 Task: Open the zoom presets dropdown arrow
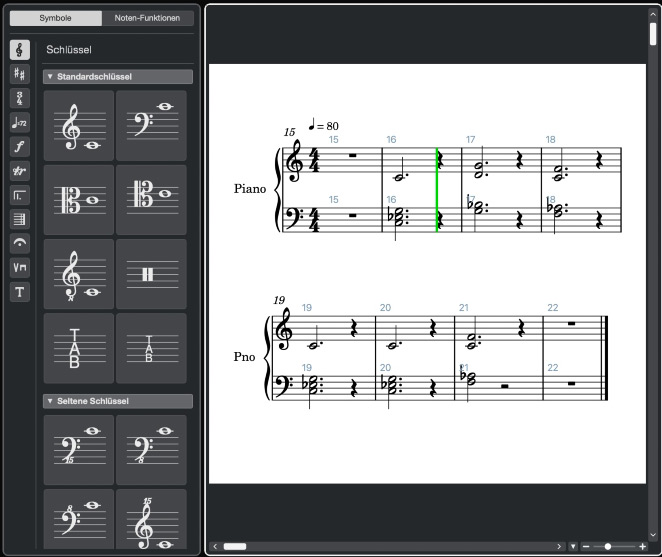coord(573,546)
